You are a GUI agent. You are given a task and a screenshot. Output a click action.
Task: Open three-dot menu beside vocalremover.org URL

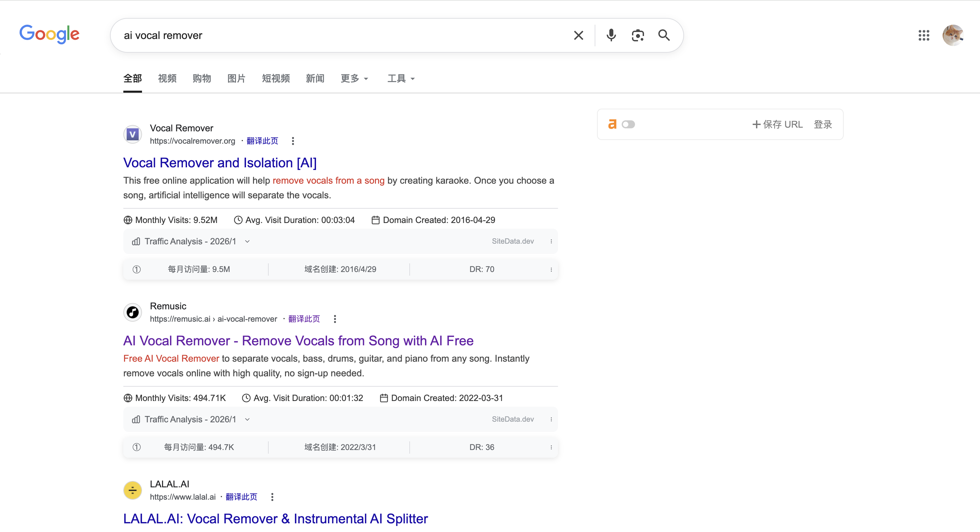point(293,141)
